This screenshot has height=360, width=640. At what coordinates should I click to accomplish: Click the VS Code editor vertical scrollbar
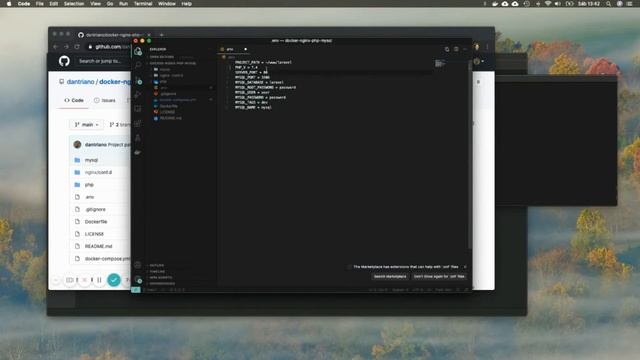click(x=470, y=155)
